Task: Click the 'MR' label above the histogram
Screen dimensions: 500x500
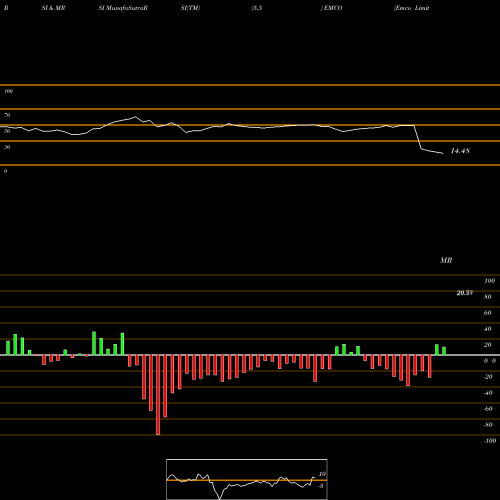Action: [446, 260]
